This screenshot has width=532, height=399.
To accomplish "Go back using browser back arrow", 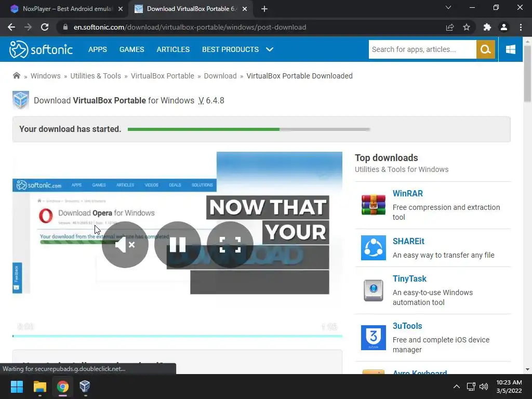I will [x=11, y=27].
